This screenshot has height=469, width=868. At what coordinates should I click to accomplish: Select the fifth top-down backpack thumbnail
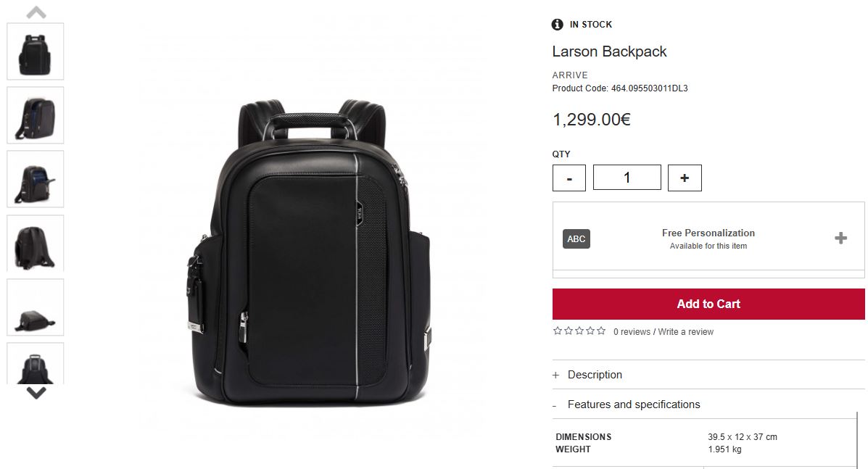point(36,307)
